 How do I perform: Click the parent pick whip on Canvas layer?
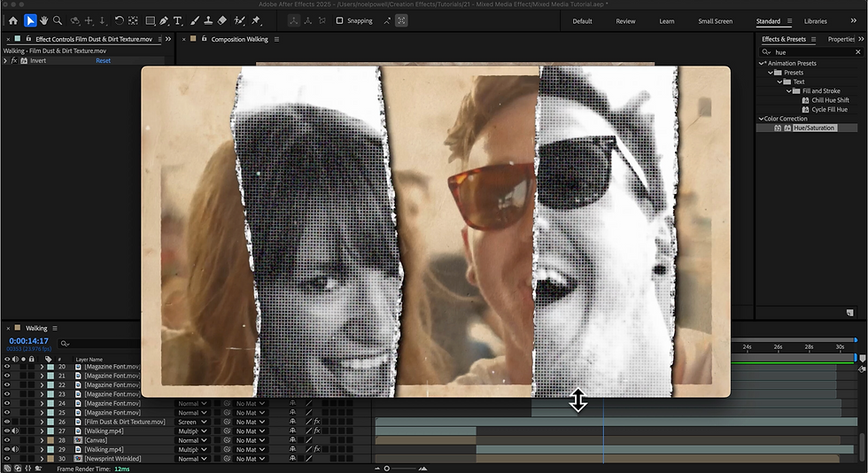click(x=227, y=440)
